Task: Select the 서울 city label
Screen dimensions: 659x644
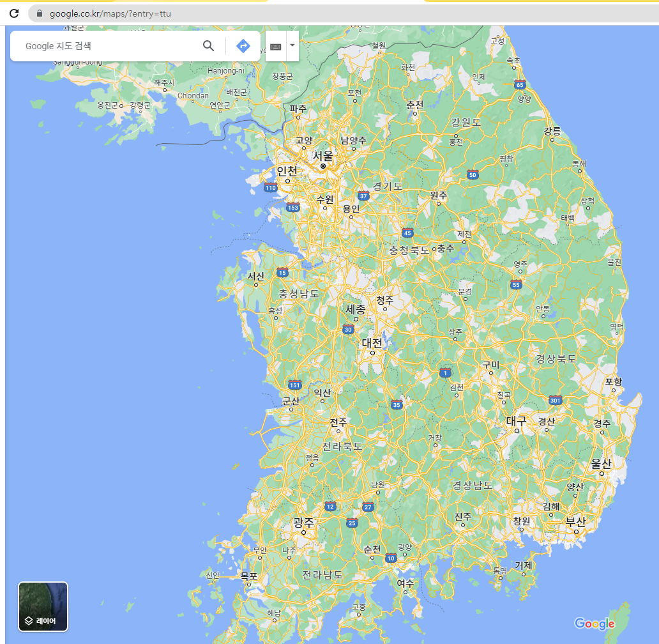Action: pos(322,156)
